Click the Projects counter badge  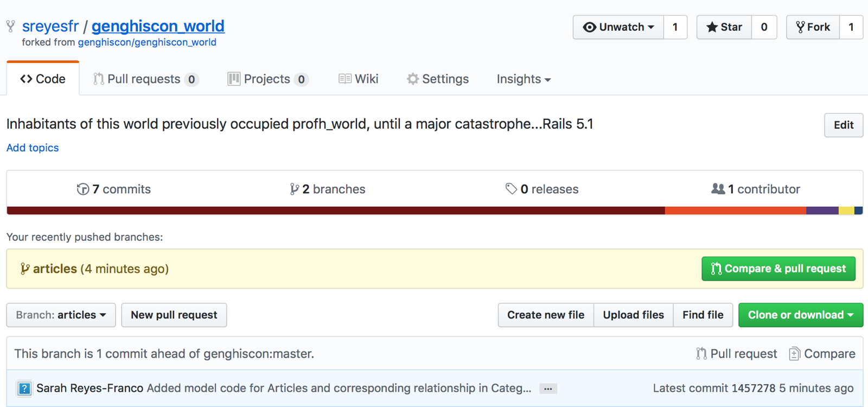(301, 80)
